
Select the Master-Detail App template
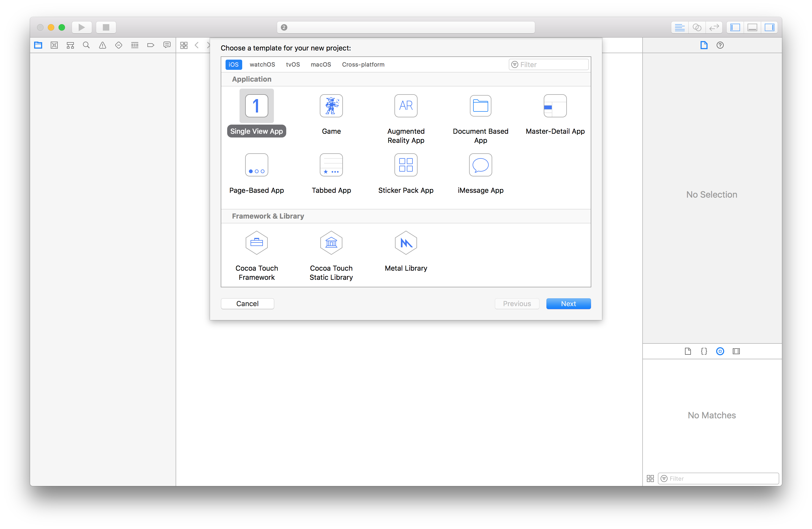pos(555,114)
